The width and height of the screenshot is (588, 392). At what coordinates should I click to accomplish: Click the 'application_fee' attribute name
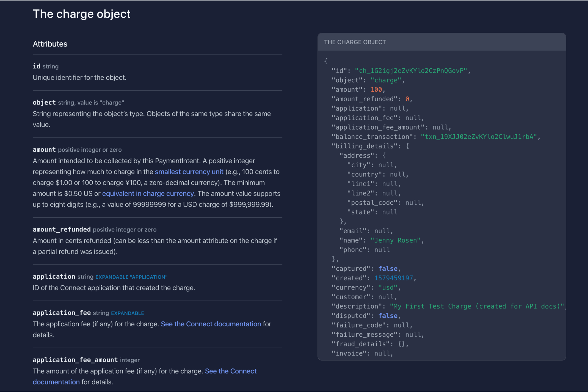[x=62, y=313]
